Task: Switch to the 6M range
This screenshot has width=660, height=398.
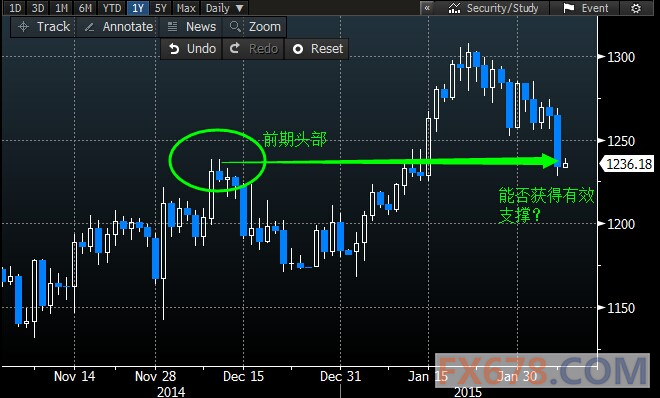Action: tap(85, 8)
